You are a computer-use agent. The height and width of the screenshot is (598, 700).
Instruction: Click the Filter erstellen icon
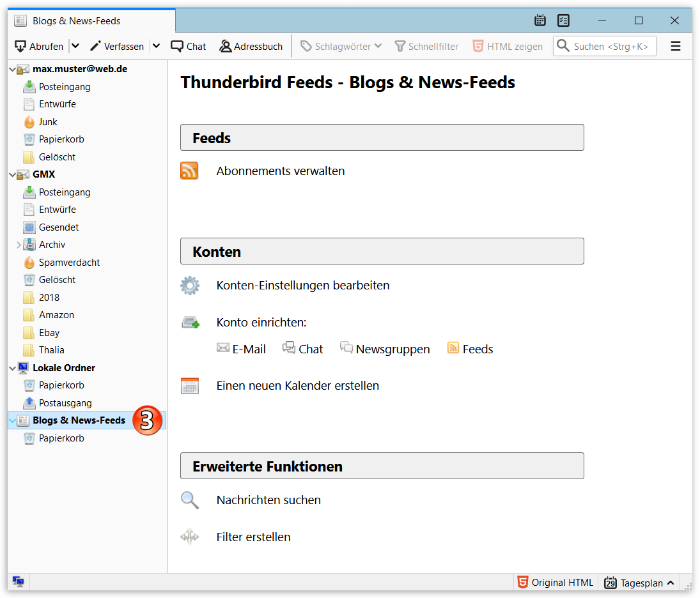tap(190, 537)
